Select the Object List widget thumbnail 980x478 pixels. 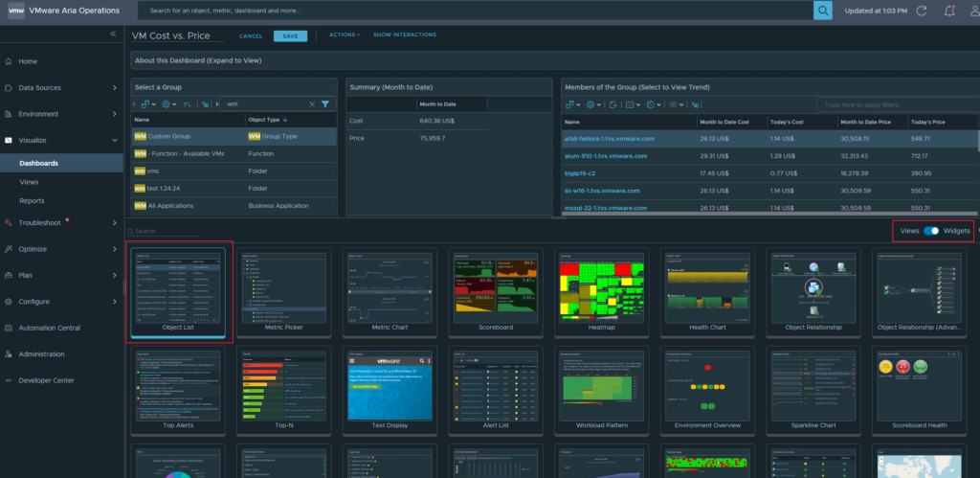coord(178,292)
